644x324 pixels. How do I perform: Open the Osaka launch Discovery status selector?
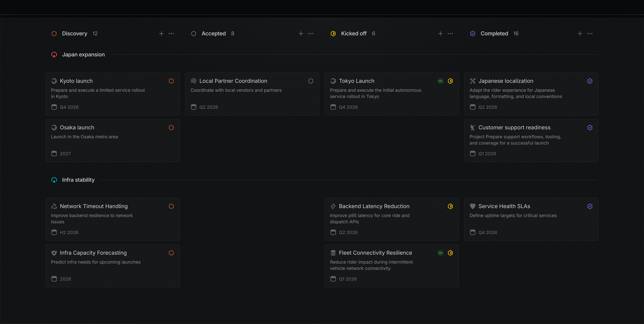point(171,128)
